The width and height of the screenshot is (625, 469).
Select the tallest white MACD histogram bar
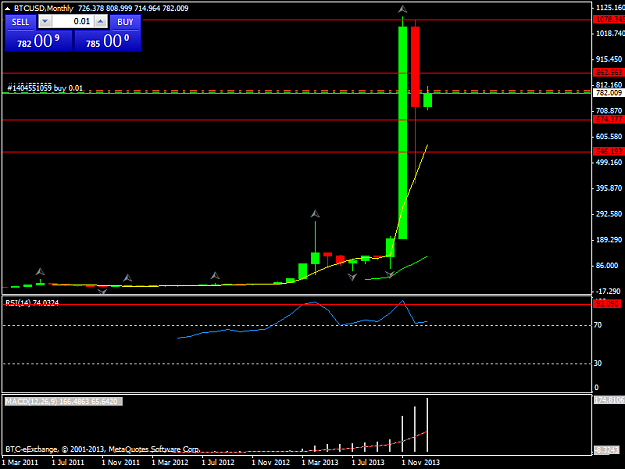click(427, 424)
